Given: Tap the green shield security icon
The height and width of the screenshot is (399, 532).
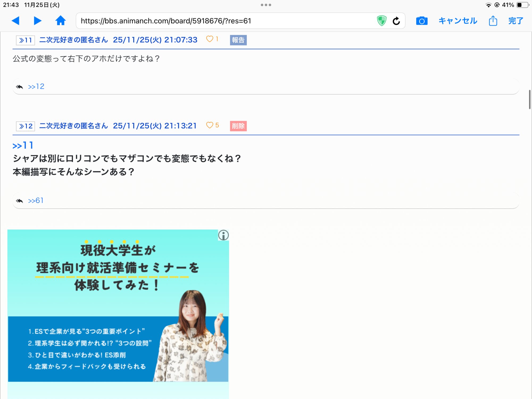Looking at the screenshot, I should (x=381, y=21).
